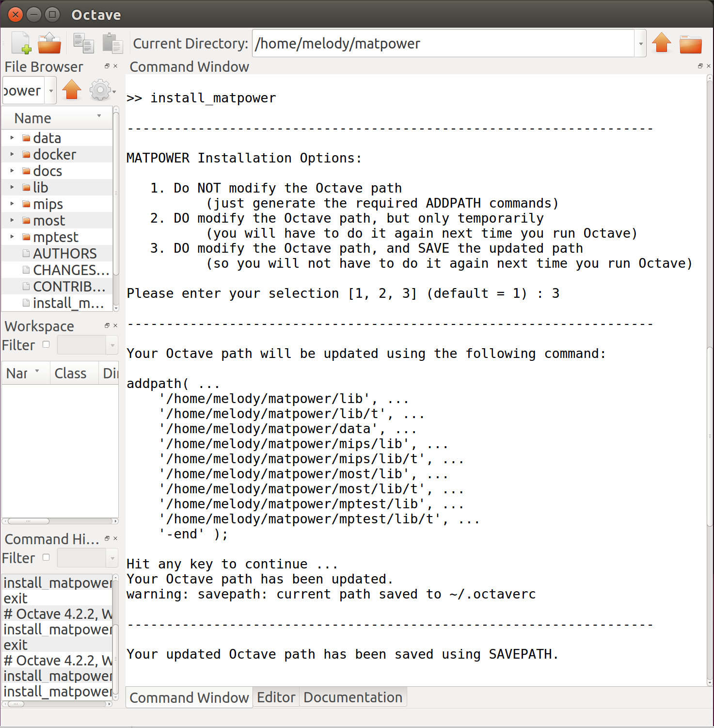Image resolution: width=714 pixels, height=728 pixels.
Task: Click the Workspace horizontal scrollbar
Action: [x=29, y=521]
